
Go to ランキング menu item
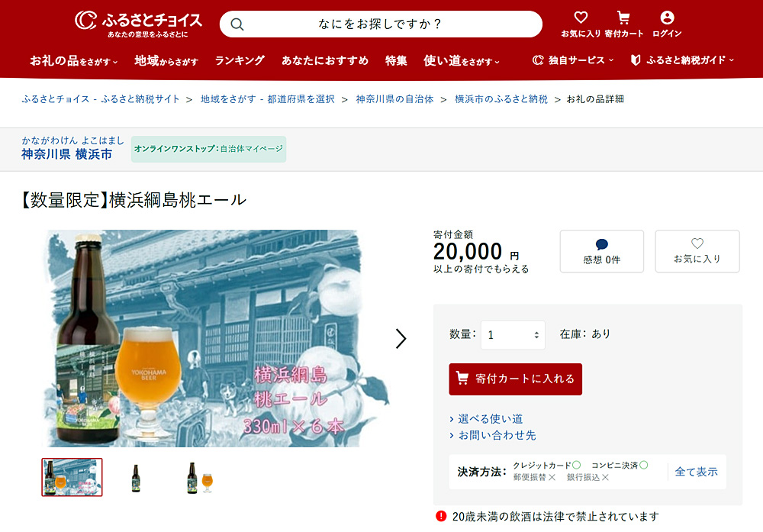(240, 60)
